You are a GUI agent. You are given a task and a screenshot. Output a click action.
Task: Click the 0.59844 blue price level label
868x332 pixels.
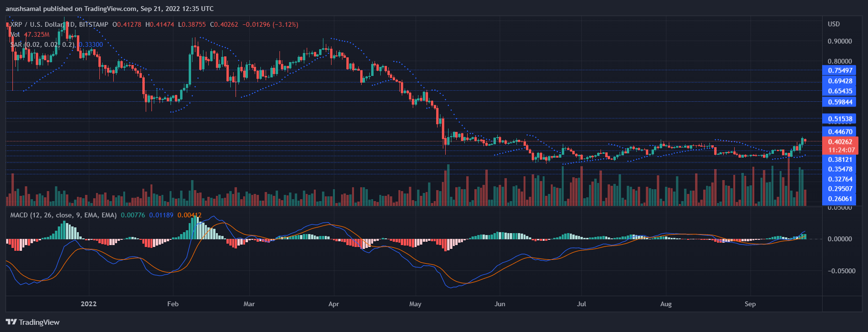pos(840,102)
